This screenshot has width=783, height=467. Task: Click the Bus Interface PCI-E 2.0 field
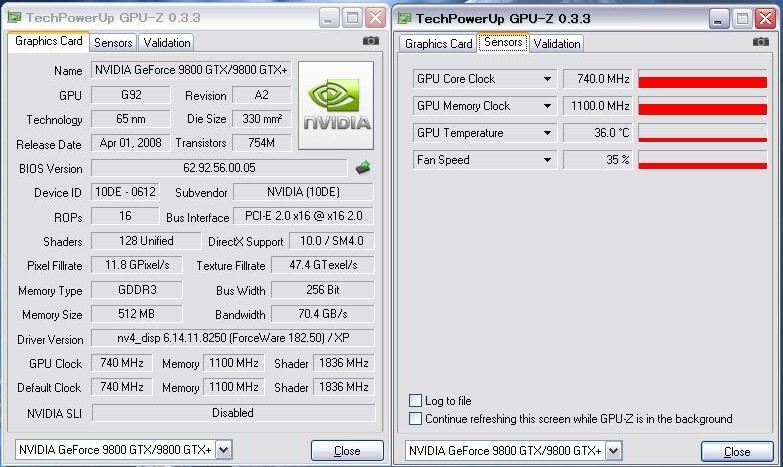pos(303,216)
